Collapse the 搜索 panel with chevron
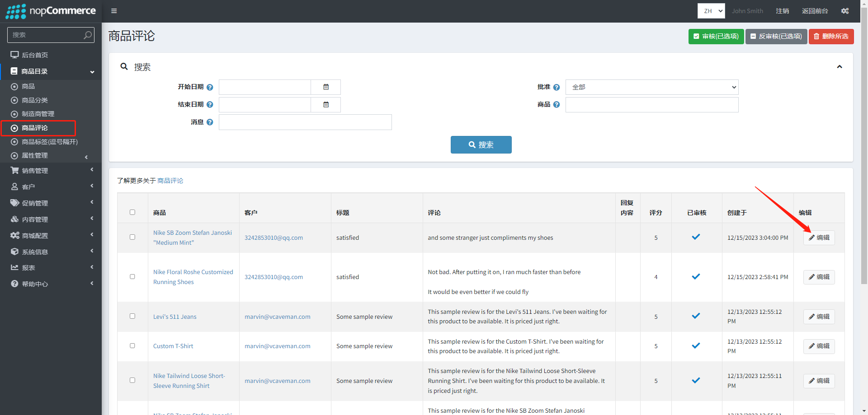Viewport: 868px width, 415px height. 840,67
